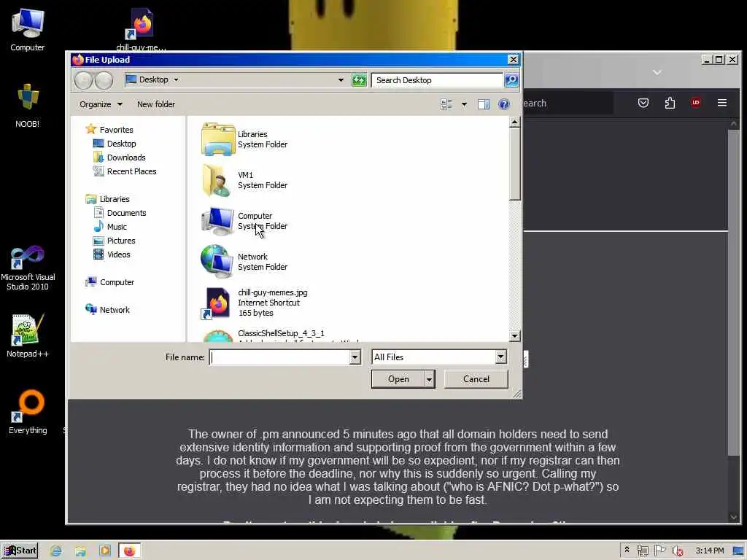747x560 pixels.
Task: Click the network tray icon
Action: click(x=643, y=551)
